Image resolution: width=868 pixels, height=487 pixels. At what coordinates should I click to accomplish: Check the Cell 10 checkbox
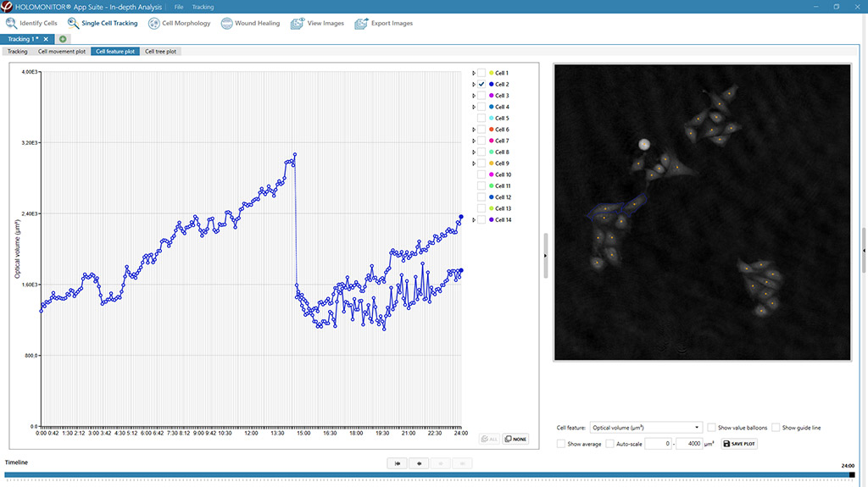pyautogui.click(x=481, y=174)
